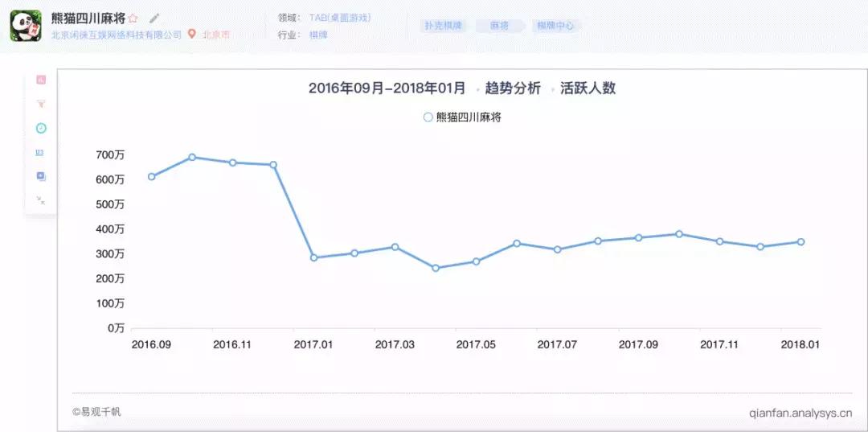The width and height of the screenshot is (868, 432).
Task: Click the qianfan.analysys.cn footer text
Action: click(x=800, y=413)
